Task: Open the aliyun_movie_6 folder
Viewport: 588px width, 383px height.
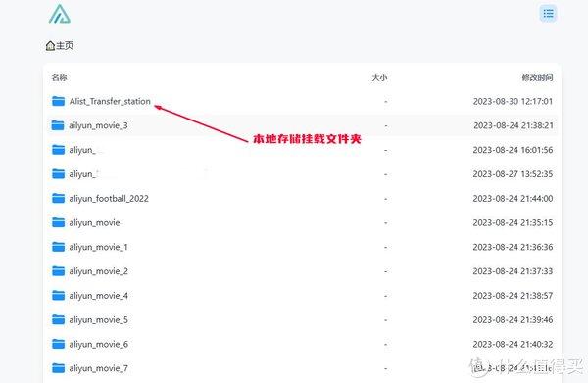Action: point(99,344)
